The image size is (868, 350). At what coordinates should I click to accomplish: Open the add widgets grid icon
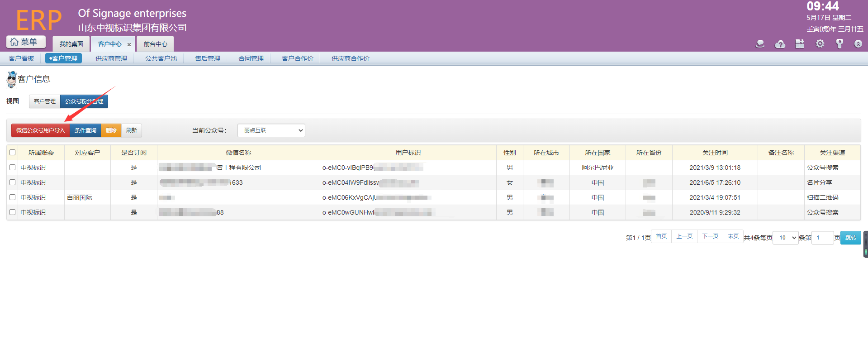(x=800, y=44)
